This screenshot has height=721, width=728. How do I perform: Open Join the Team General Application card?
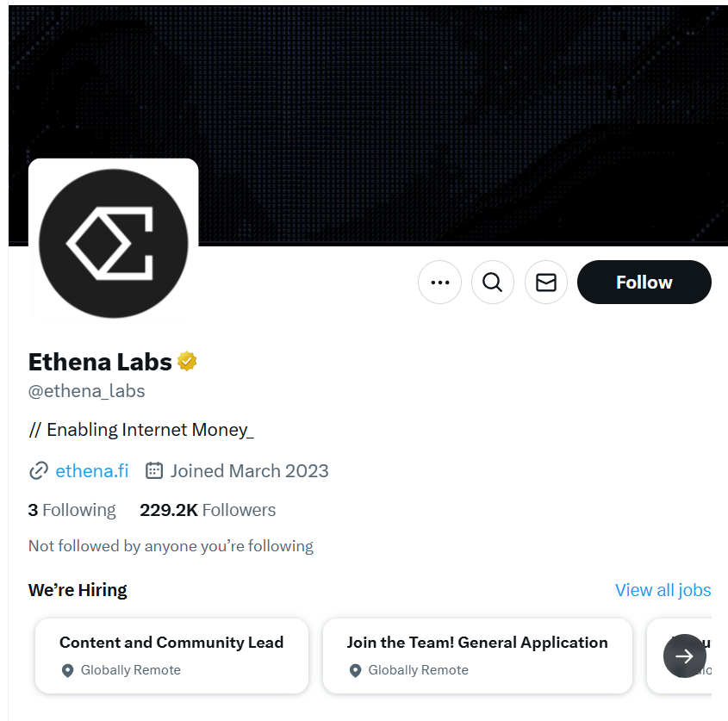point(476,643)
